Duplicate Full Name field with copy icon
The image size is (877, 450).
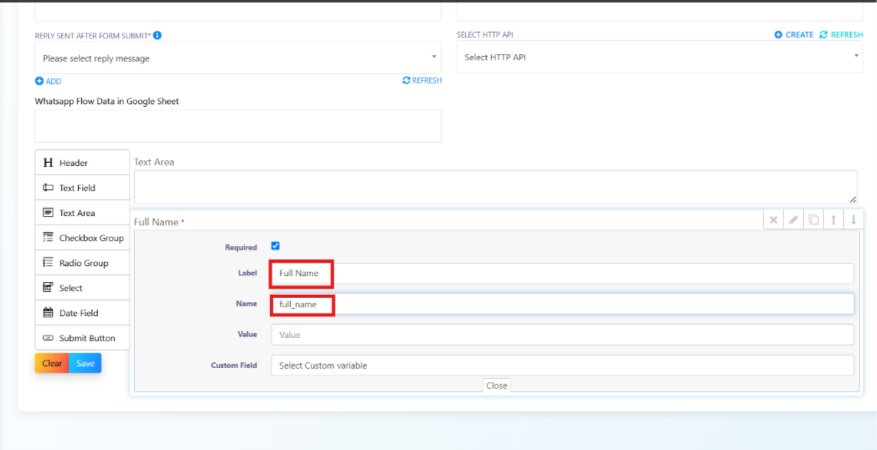pos(814,220)
